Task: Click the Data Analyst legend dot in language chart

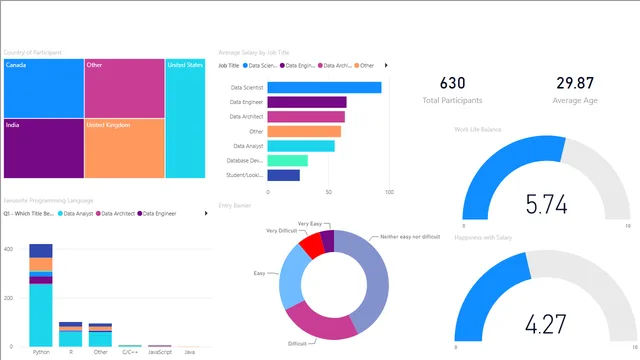Action: tap(60, 213)
